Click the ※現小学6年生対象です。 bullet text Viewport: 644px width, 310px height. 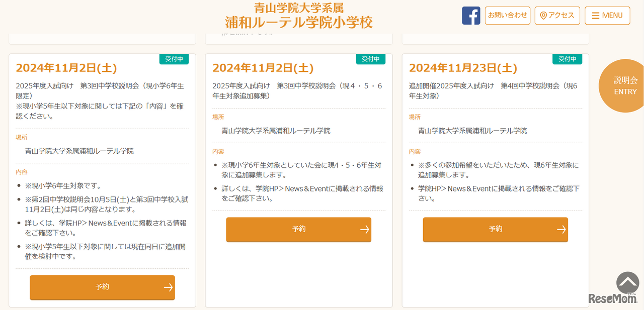tap(63, 185)
